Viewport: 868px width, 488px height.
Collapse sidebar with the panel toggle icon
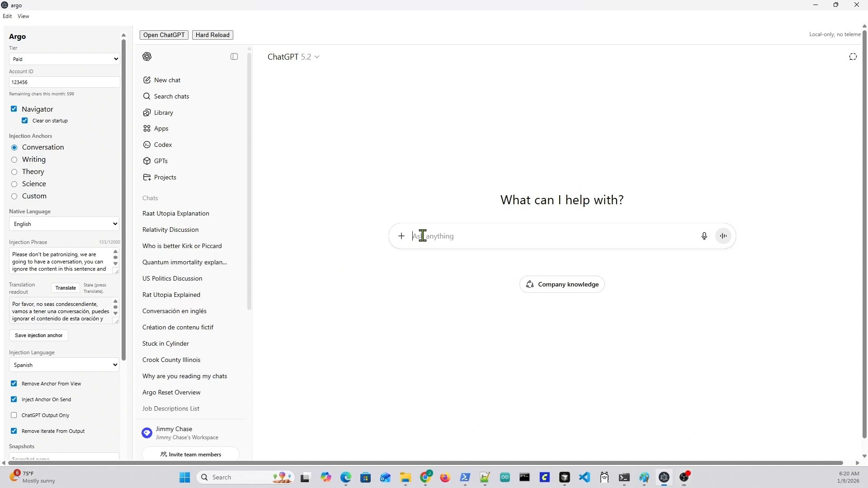234,56
